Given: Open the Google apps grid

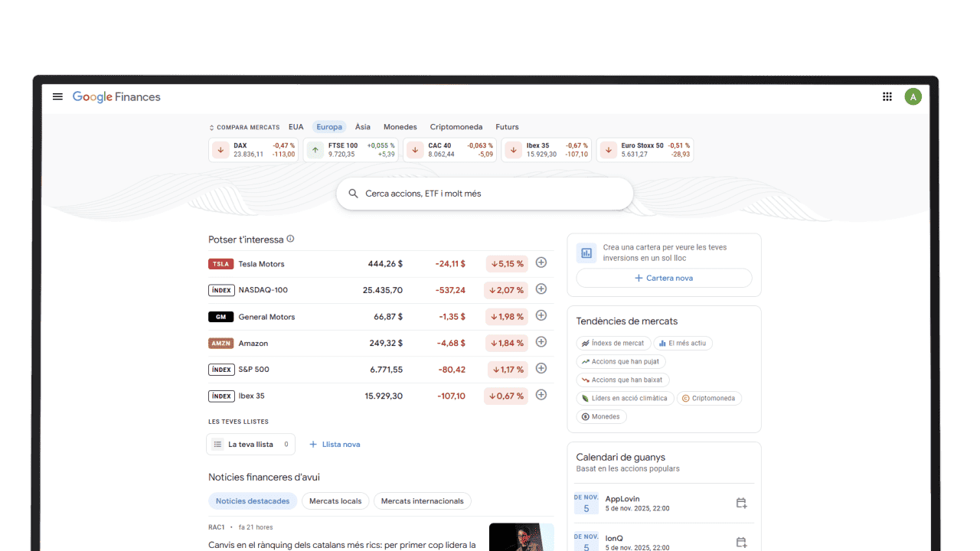Looking at the screenshot, I should click(887, 96).
